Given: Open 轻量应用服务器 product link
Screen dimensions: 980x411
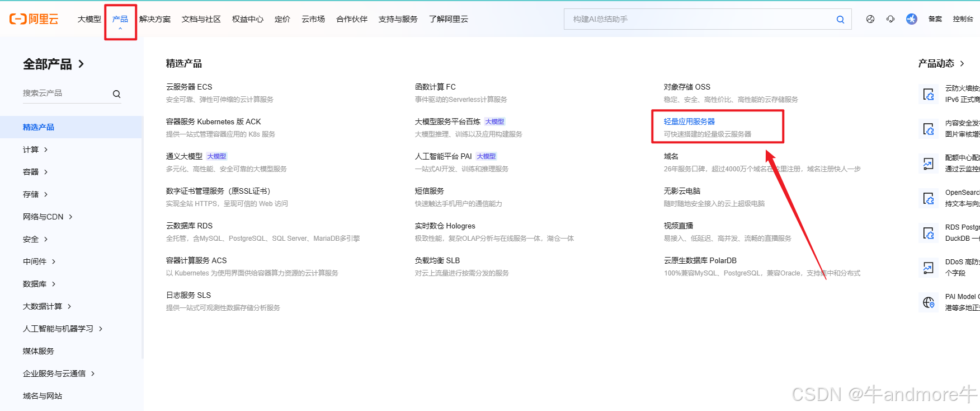Looking at the screenshot, I should pos(689,122).
